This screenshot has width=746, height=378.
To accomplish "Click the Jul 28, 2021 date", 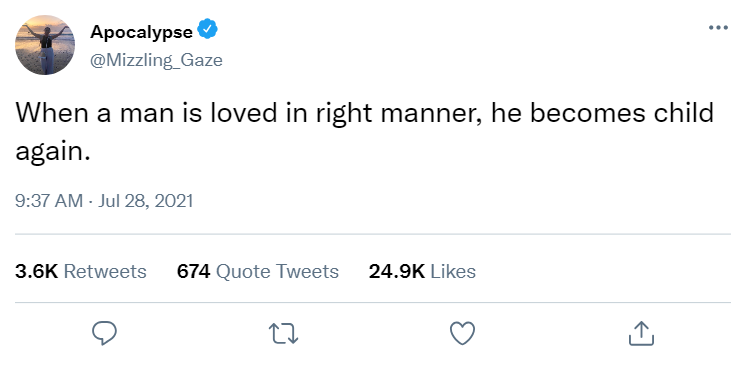I will (x=146, y=201).
